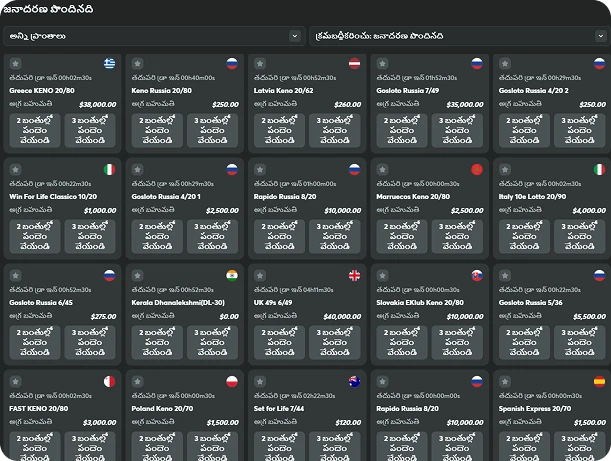Click the Australia flag on Set for Life card

coord(354,382)
